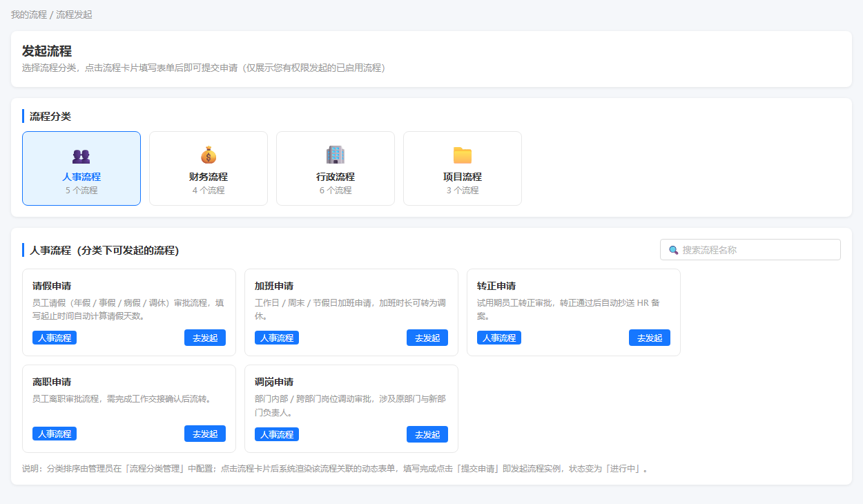Start the 请假申请 process with 去发起
This screenshot has height=504, width=863.
pos(205,338)
